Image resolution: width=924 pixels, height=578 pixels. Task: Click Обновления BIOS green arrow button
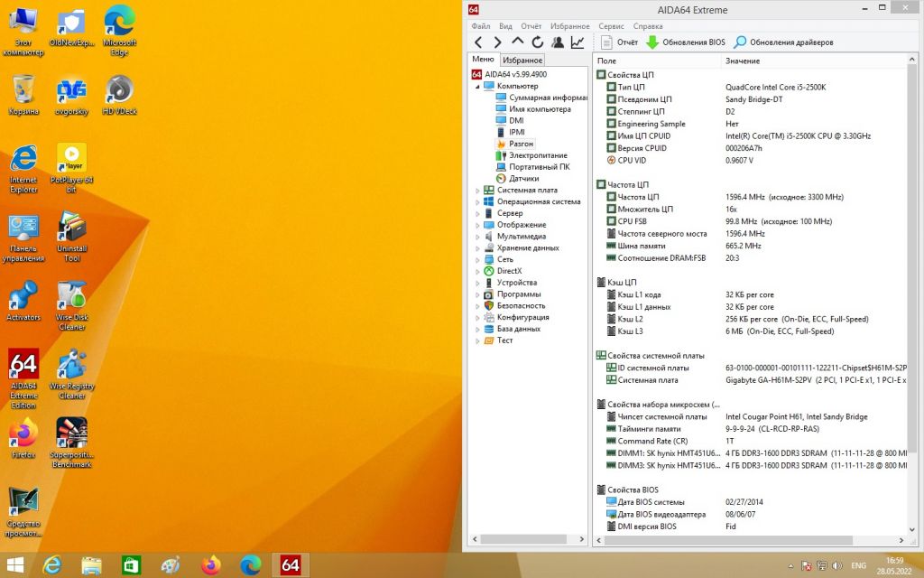(686, 42)
